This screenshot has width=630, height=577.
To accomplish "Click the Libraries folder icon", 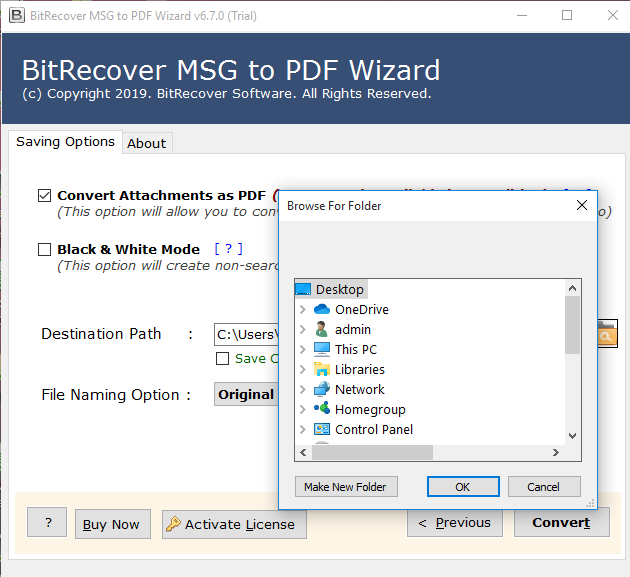I will (x=321, y=369).
